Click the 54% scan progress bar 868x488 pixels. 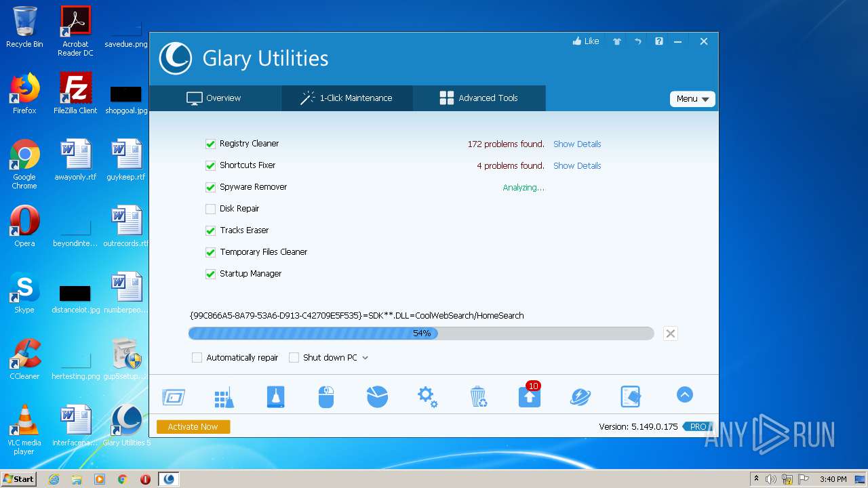(x=421, y=333)
